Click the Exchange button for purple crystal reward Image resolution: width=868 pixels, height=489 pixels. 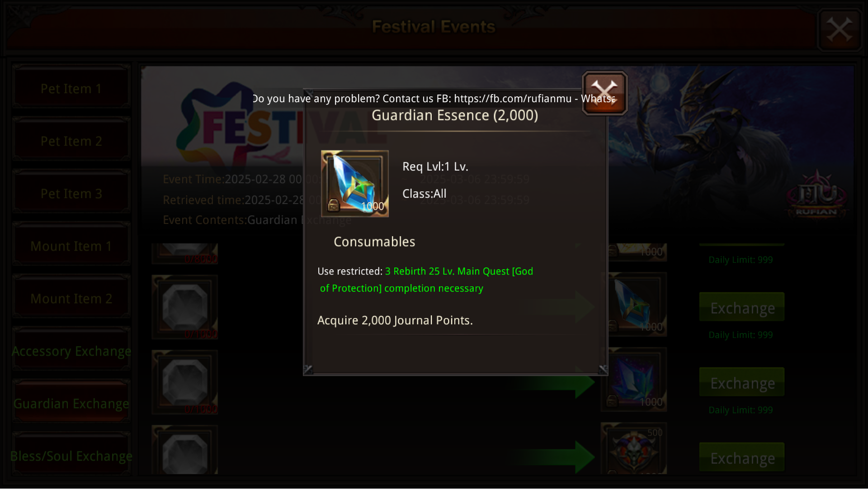tap(742, 383)
